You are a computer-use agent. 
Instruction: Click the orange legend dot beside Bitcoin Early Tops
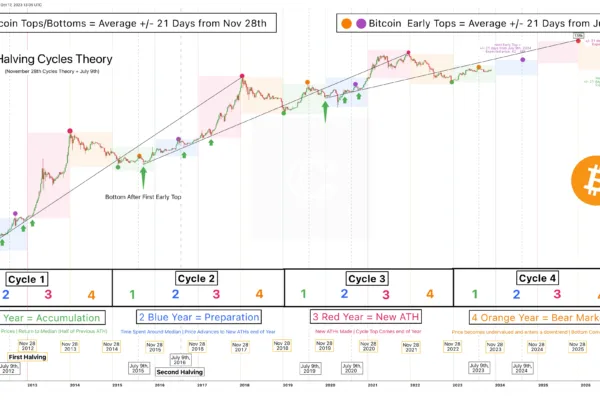(346, 24)
